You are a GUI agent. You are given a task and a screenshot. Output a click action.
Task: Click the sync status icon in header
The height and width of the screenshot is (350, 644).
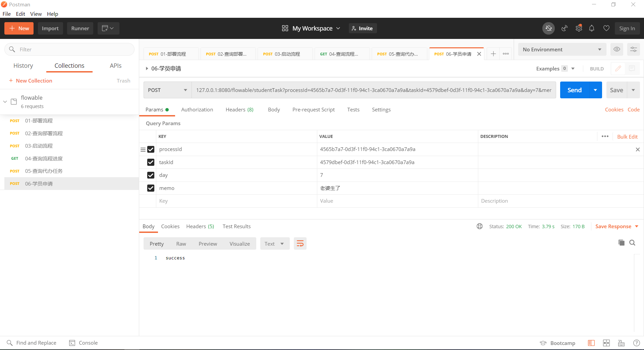pos(548,29)
